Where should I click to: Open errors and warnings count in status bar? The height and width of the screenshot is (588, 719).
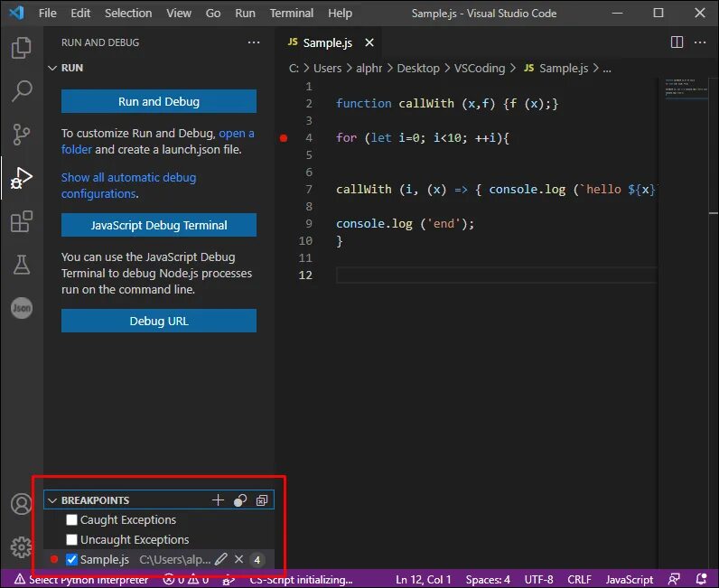click(186, 579)
